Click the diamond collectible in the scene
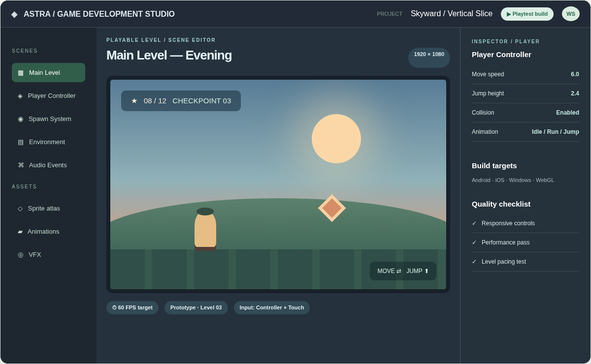 [332, 208]
